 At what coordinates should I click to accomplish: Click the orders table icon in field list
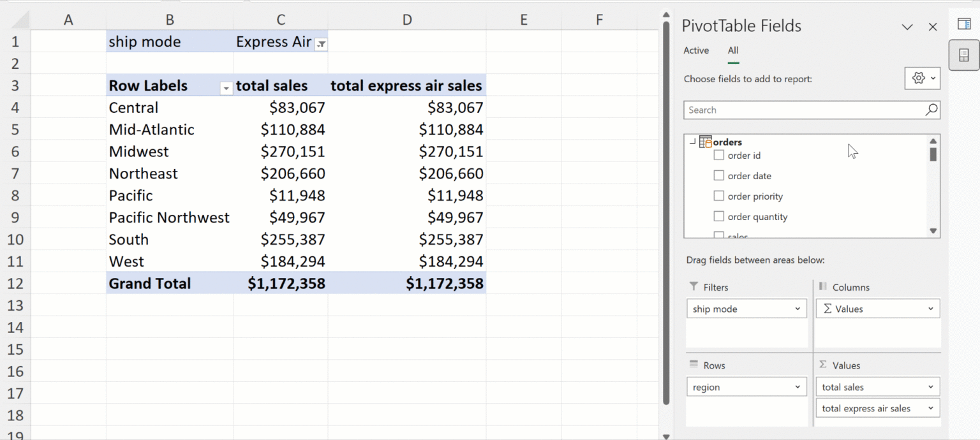[x=705, y=142]
